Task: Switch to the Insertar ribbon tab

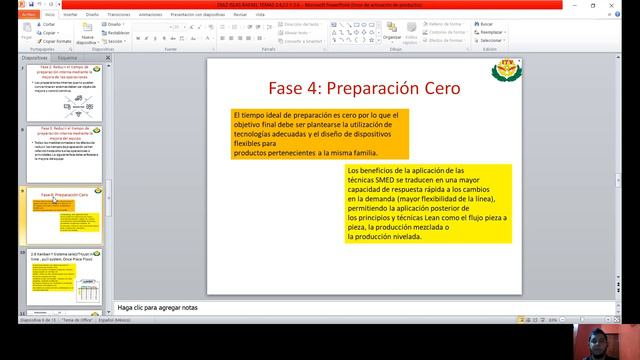Action: pos(70,14)
